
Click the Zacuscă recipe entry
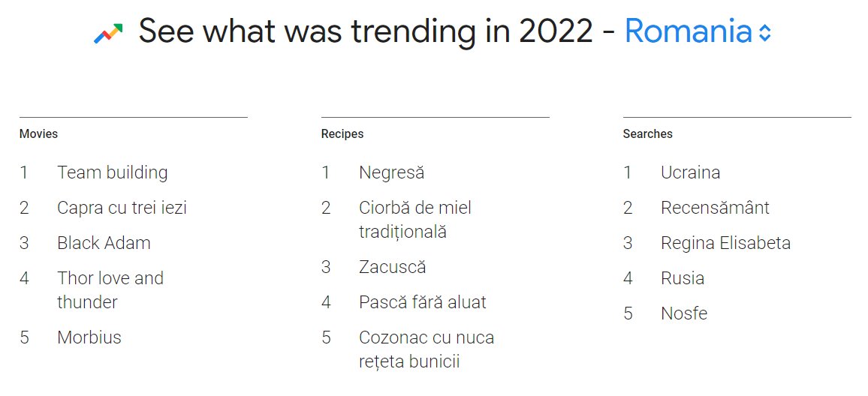click(x=393, y=266)
